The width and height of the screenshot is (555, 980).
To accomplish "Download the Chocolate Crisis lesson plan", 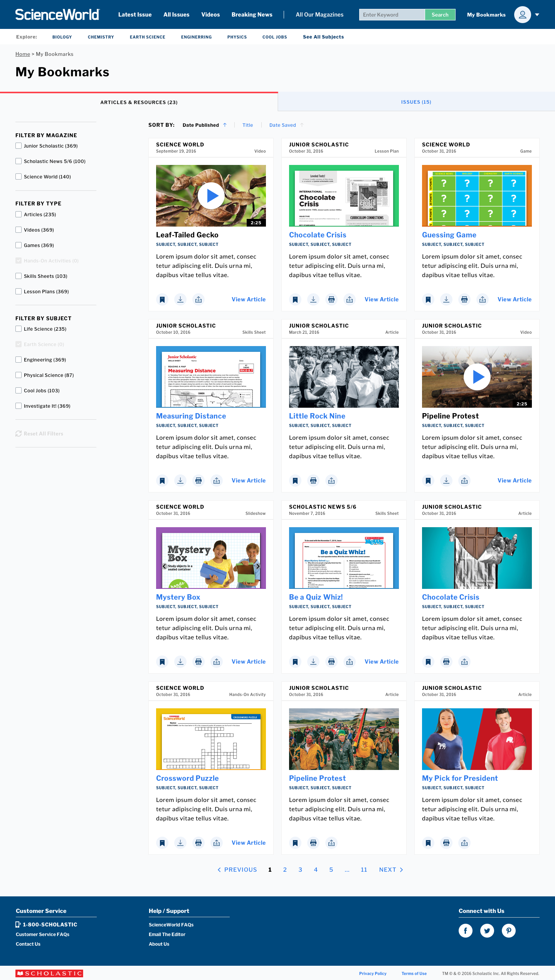I will coord(313,299).
